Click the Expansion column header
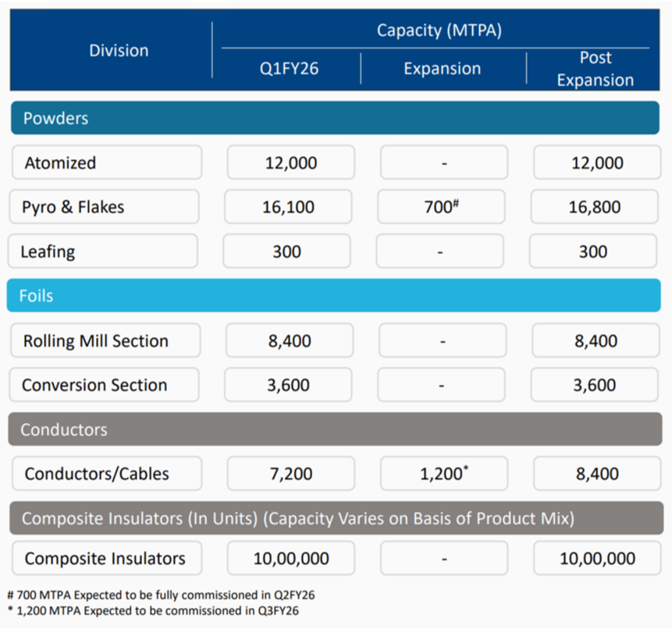 (x=443, y=69)
